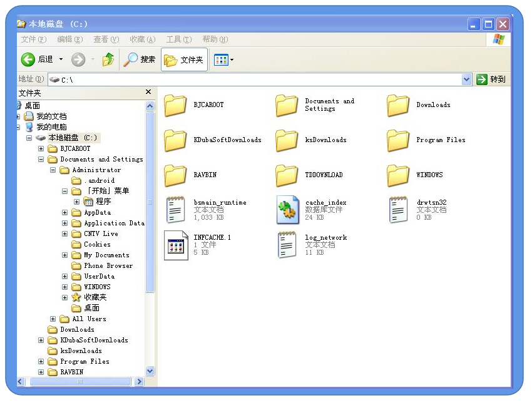
Task: Expand CNTV Live tree node
Action: 65,233
